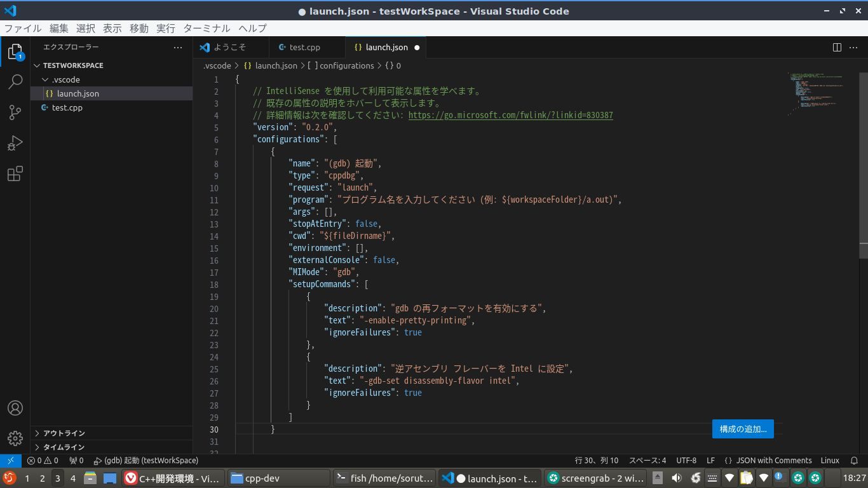Switch to the test.cpp editor tab
The image size is (868, 488).
coord(307,47)
